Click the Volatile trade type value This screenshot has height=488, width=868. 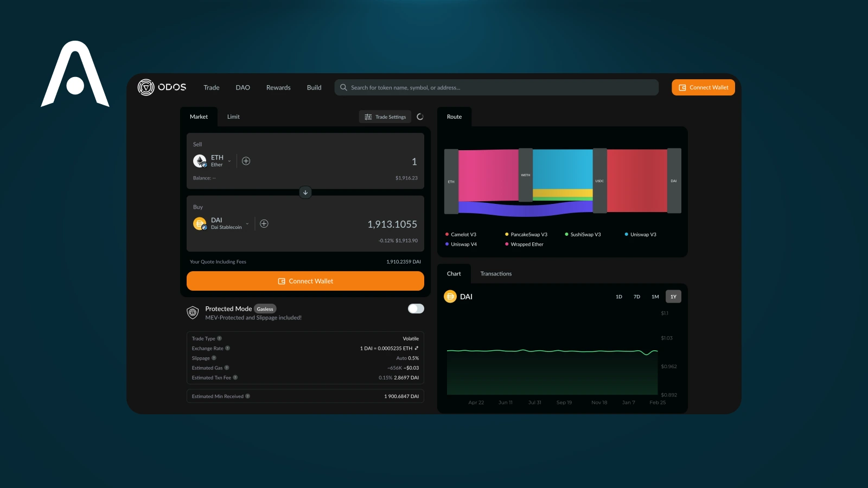pos(411,338)
